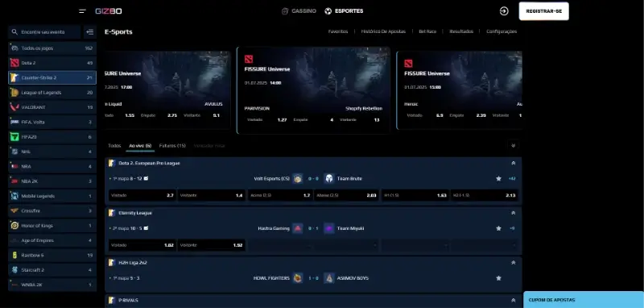Viewport: 644px width, 308px height.
Task: Open Histórico De Apostas
Action: click(383, 31)
